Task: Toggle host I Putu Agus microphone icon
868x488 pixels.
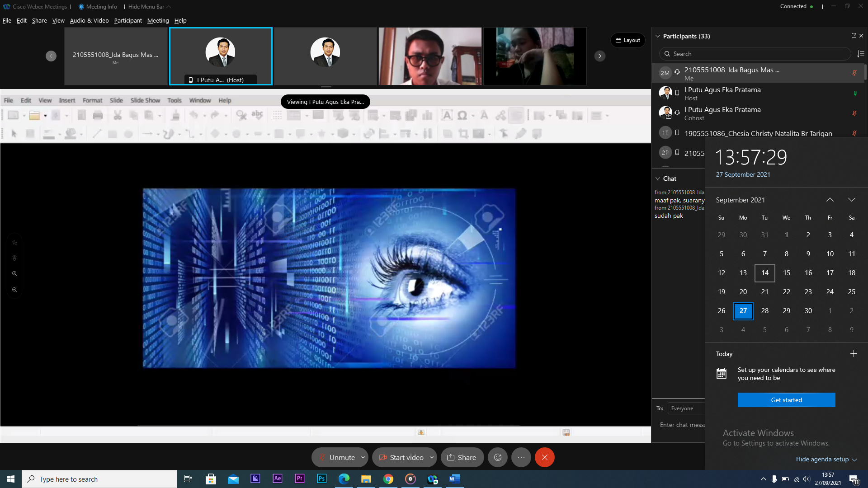Action: tap(855, 94)
